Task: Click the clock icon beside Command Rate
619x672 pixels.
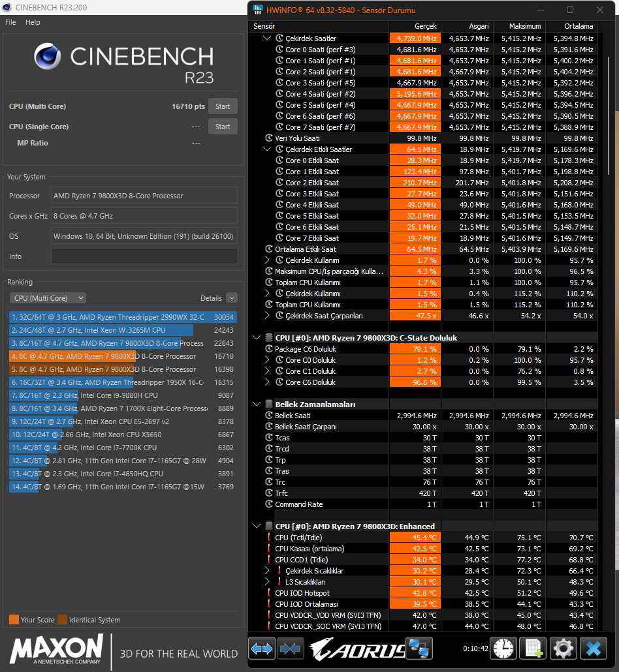Action: [x=269, y=504]
